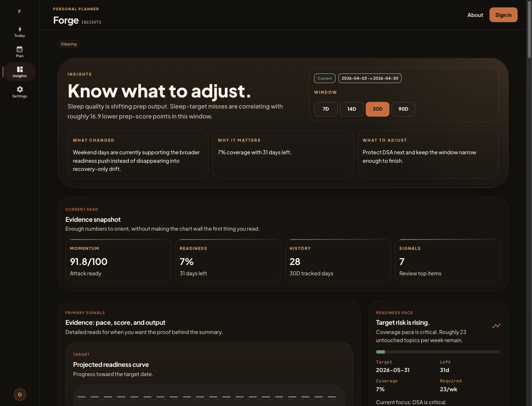Click the What to Adjust card
The height and width of the screenshot is (406, 532).
click(428, 154)
